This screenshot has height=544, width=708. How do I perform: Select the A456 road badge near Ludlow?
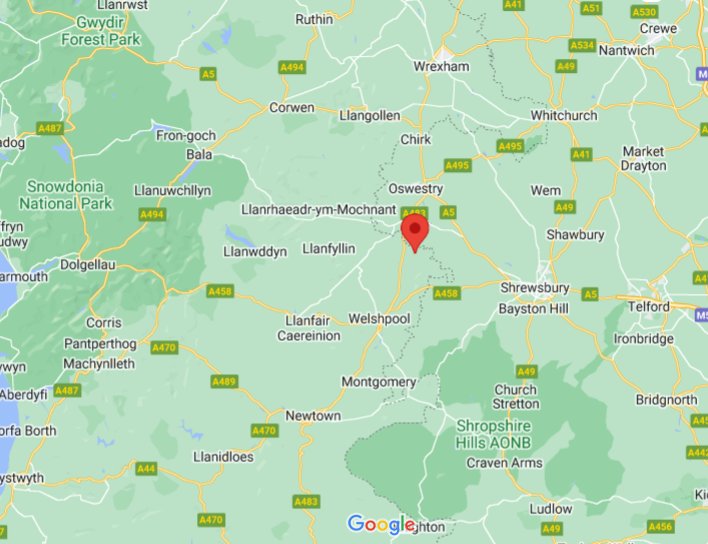660,526
